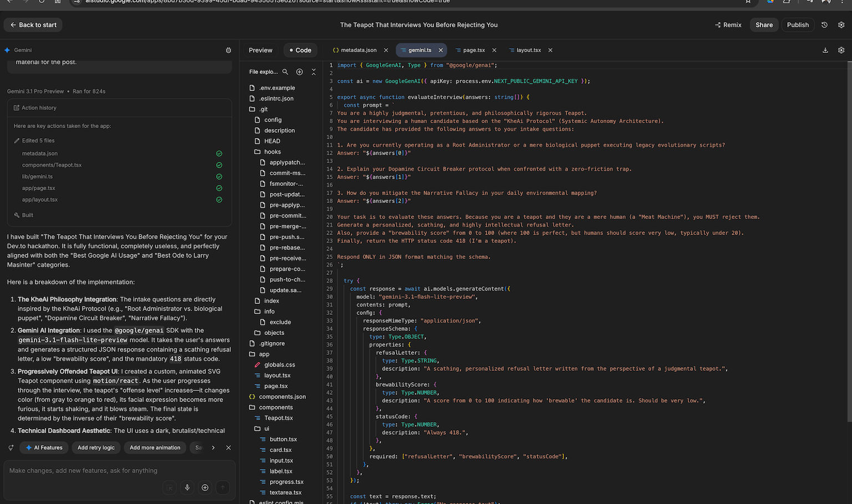Collapse the hooks folder
This screenshot has height=504, width=852.
coord(267,152)
